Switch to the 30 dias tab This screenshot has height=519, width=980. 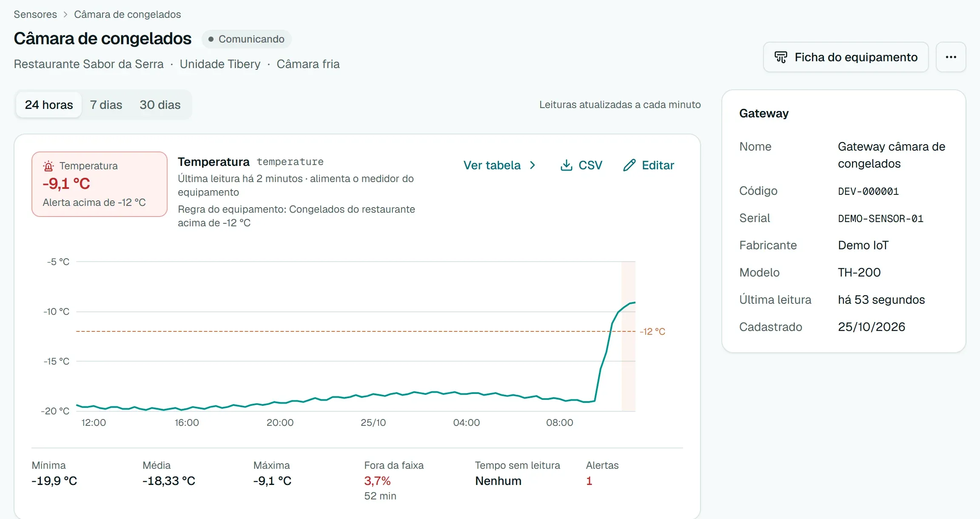[x=160, y=105]
